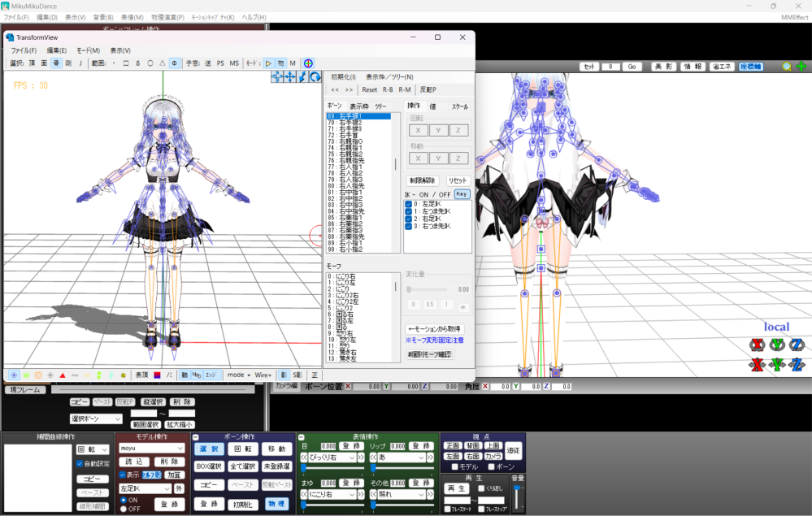
Task: Click the yellow magnifier zoom icon
Action: pos(787,67)
